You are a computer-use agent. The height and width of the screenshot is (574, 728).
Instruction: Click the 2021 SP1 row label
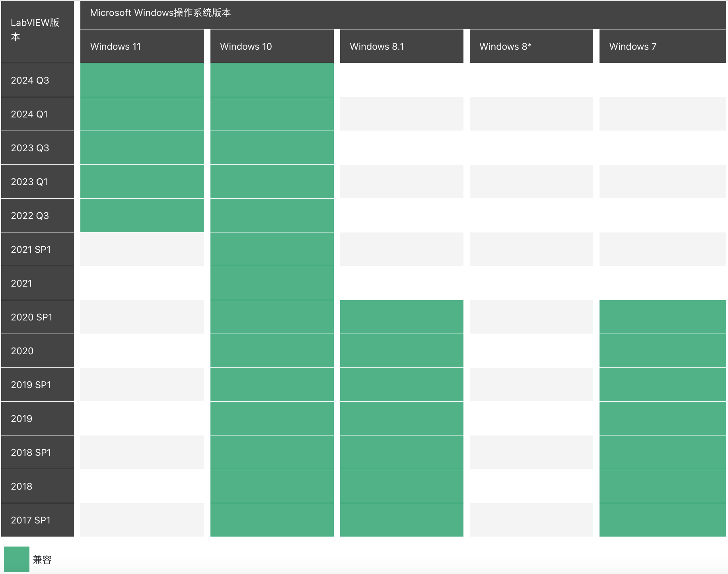pos(37,249)
